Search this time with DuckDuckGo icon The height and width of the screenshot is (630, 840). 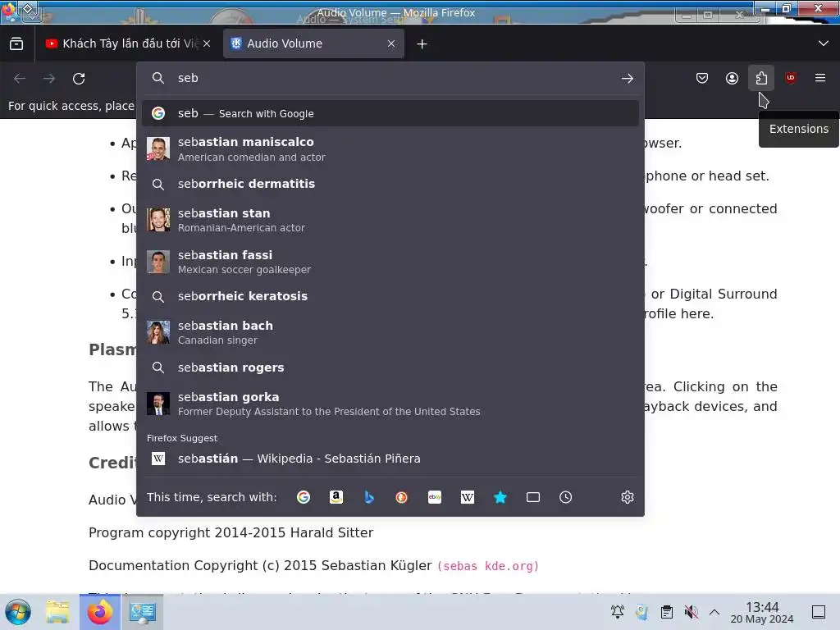pos(401,497)
